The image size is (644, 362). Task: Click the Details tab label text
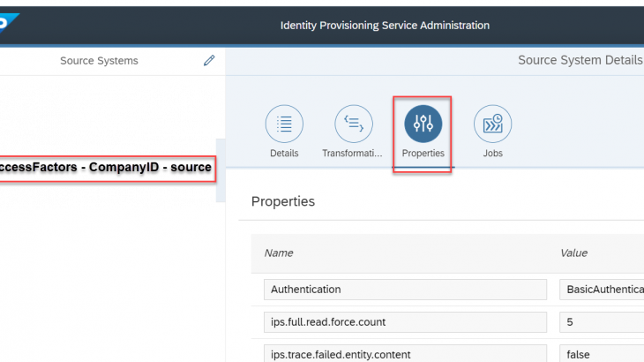pyautogui.click(x=284, y=153)
